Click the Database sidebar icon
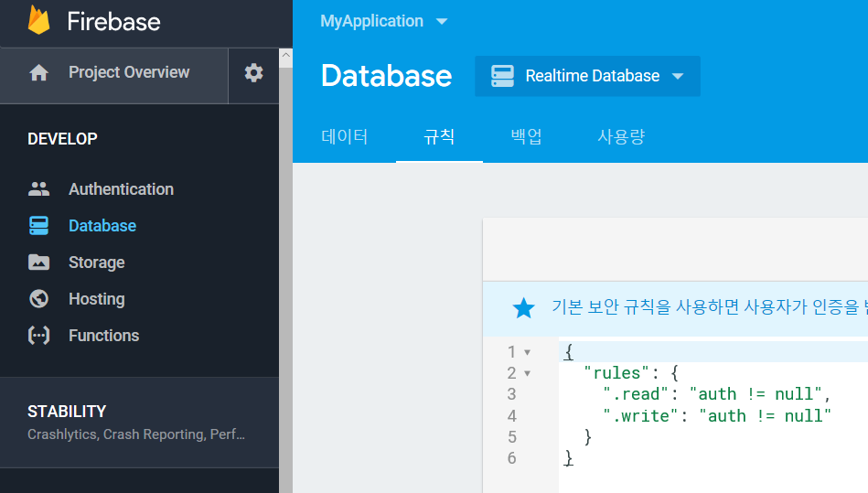The image size is (868, 493). tap(38, 226)
